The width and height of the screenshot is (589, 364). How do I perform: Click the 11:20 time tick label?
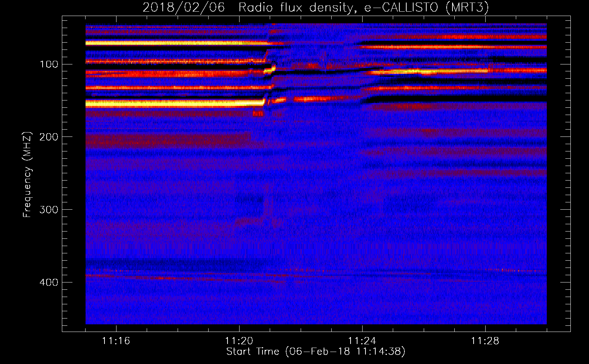coord(239,341)
